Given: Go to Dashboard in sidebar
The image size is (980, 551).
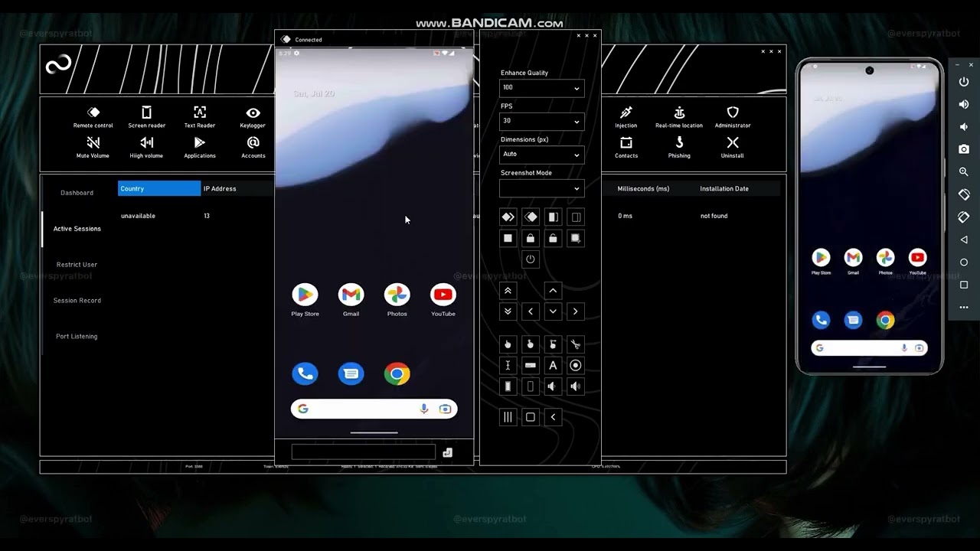Looking at the screenshot, I should tap(77, 193).
